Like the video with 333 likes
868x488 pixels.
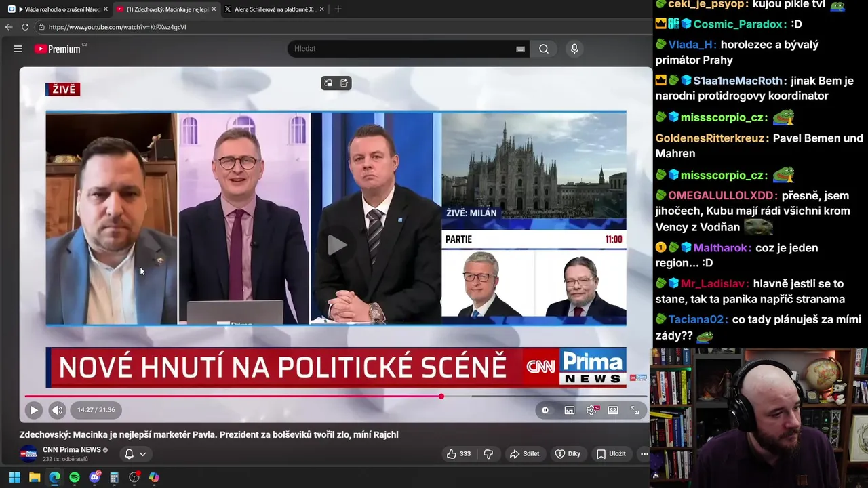click(458, 453)
